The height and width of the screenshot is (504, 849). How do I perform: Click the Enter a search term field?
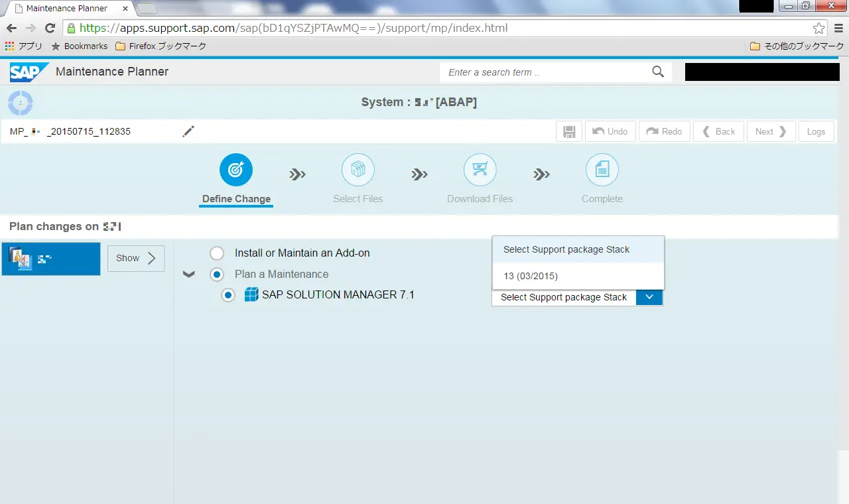coord(544,72)
